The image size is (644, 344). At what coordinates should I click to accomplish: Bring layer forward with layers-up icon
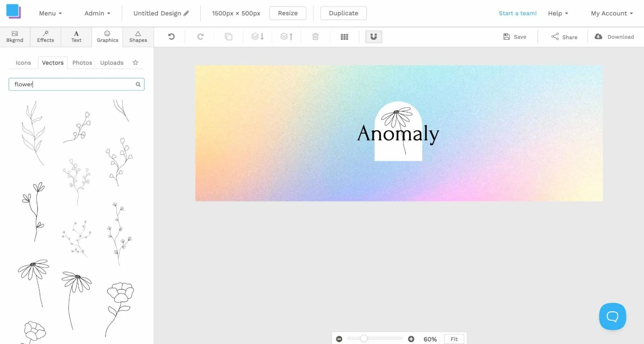pyautogui.click(x=286, y=37)
